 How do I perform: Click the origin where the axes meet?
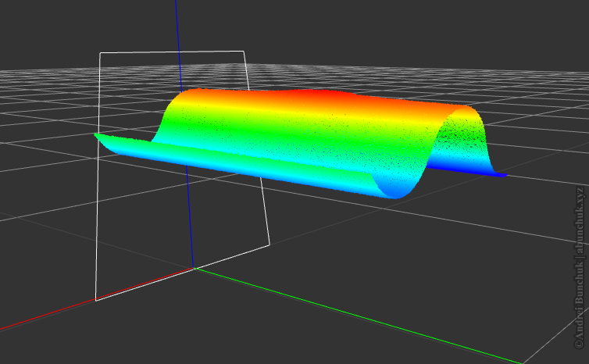[193, 268]
